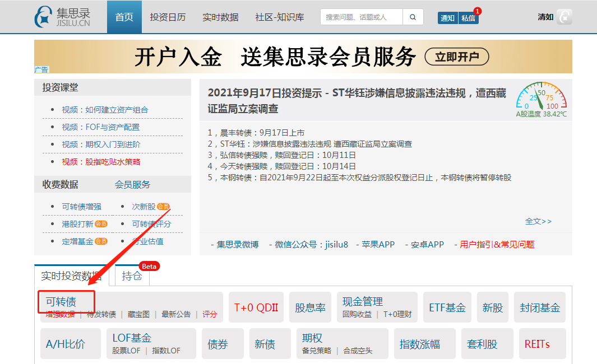The height and width of the screenshot is (364, 597).
Task: Open 视频:股指吃贴水策略 course link
Action: pos(101,162)
